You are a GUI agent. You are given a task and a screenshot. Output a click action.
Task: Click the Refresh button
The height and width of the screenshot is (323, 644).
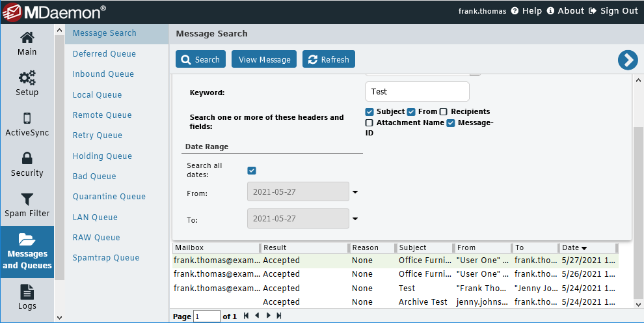pyautogui.click(x=329, y=59)
